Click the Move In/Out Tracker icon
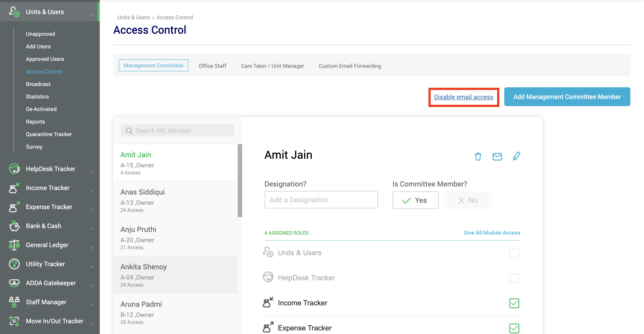Screen dimensions: 644x334 tap(14, 321)
